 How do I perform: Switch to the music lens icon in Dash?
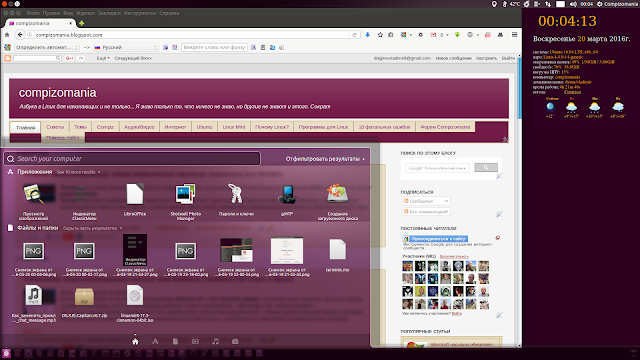[216, 341]
